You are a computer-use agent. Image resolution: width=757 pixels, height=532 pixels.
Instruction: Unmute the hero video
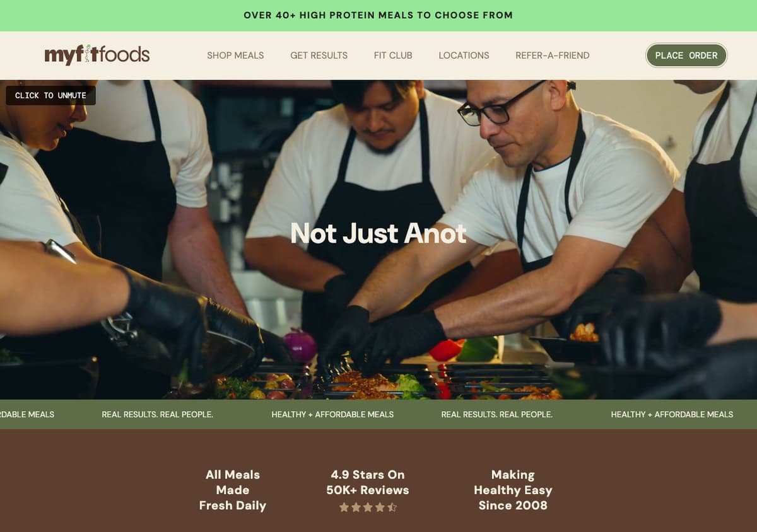point(50,95)
